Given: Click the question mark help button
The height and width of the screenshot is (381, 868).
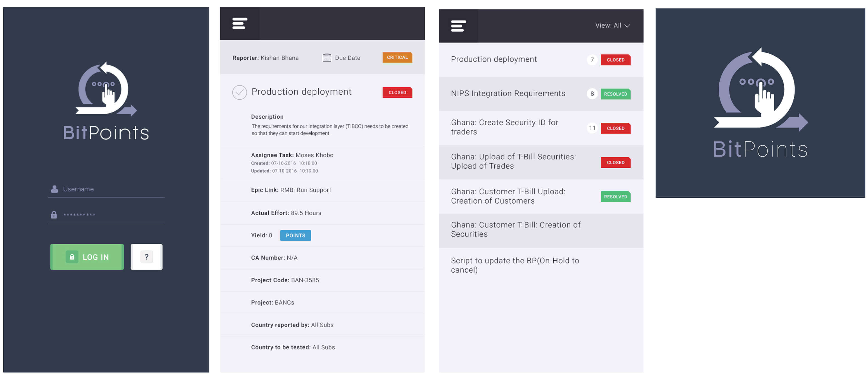Looking at the screenshot, I should point(146,257).
